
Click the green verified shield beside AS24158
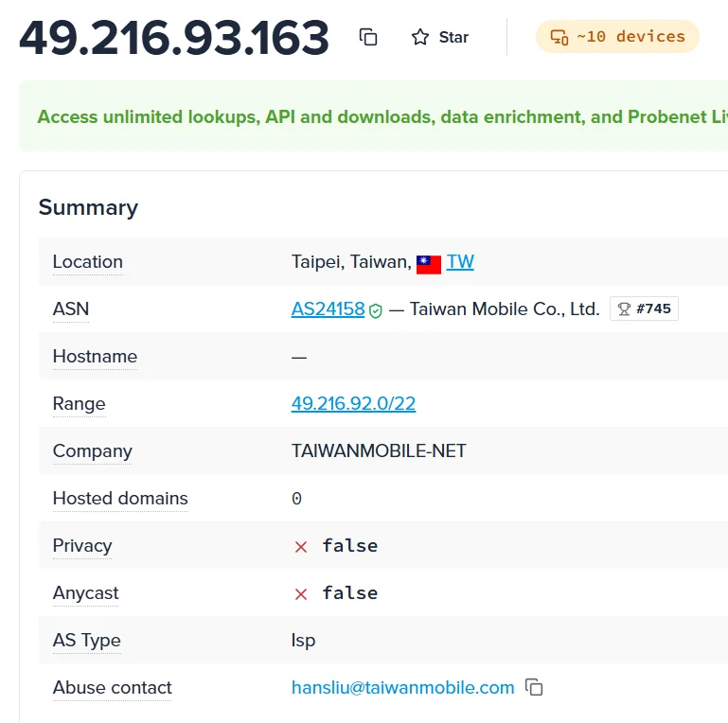[x=376, y=310]
